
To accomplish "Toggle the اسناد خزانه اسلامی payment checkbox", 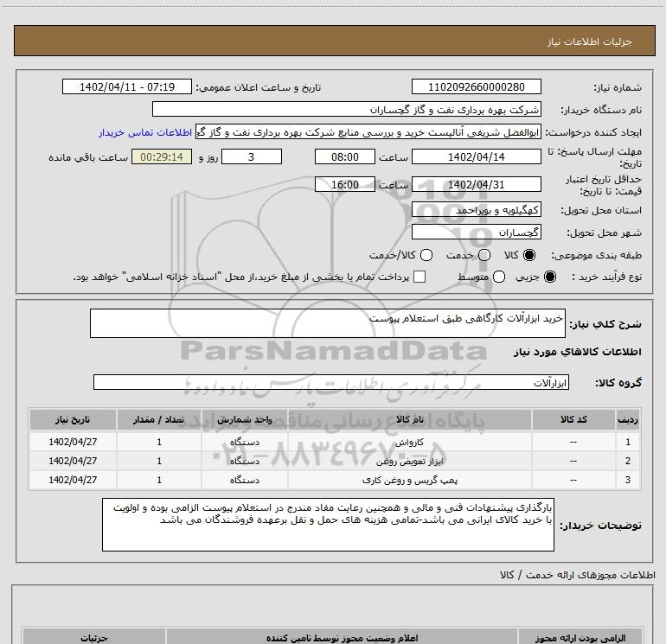I will coord(419,277).
